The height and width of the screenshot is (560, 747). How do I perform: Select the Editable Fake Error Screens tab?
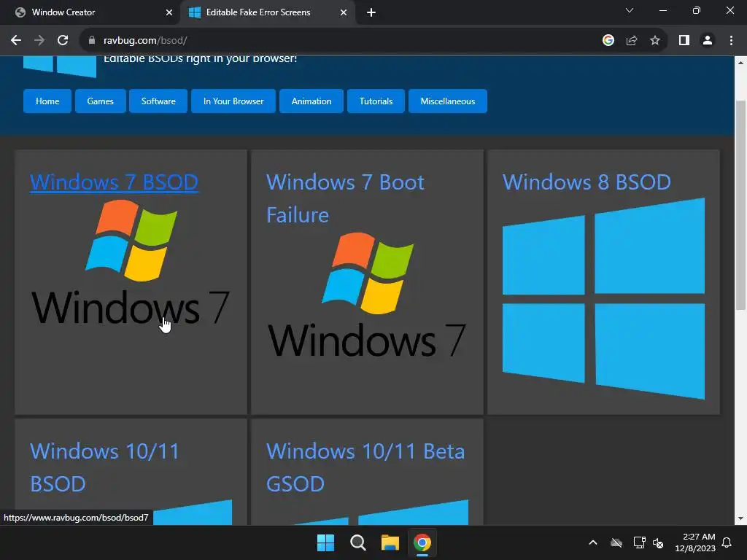pos(267,12)
